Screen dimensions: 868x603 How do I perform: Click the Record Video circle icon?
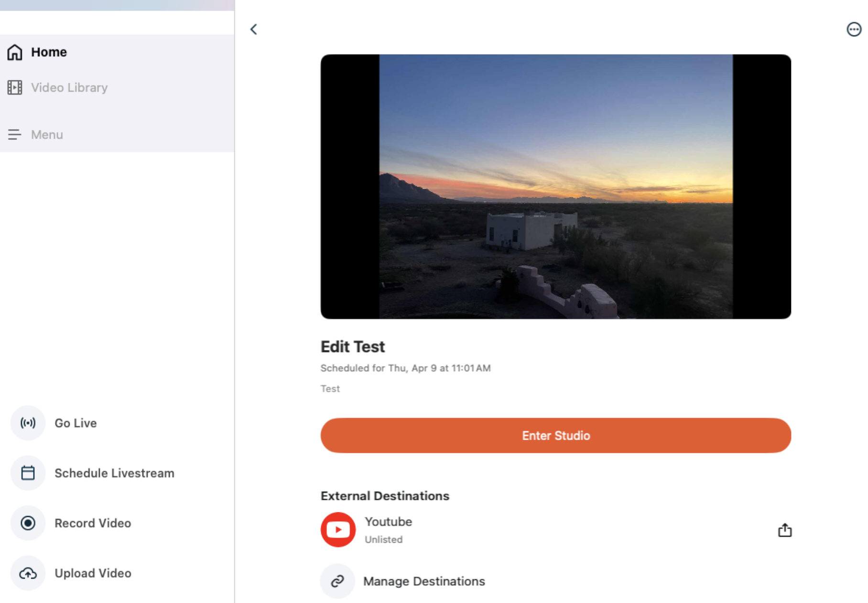click(x=28, y=523)
